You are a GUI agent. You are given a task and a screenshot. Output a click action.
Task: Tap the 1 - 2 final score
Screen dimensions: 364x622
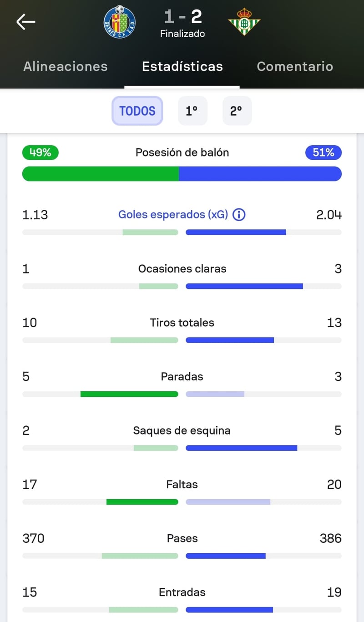click(x=182, y=16)
